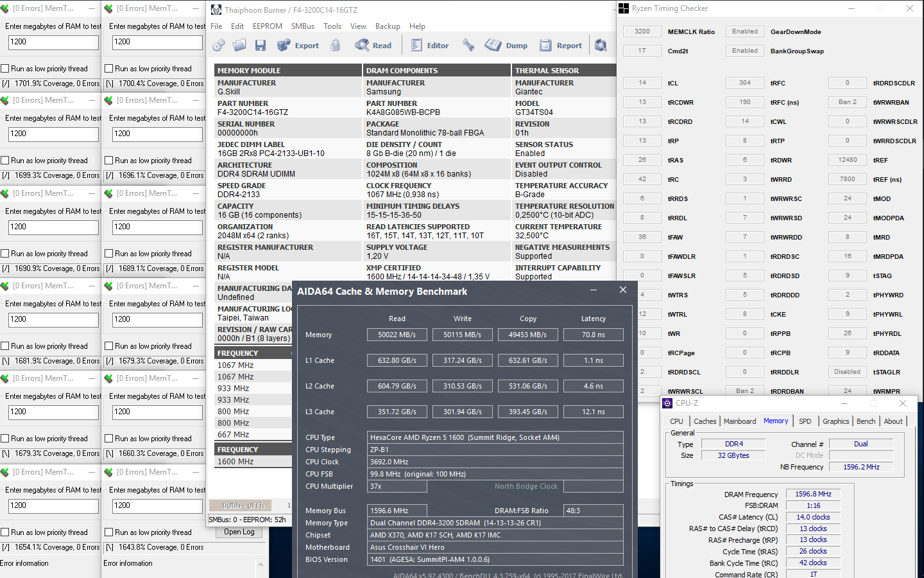Viewport: 924px width, 578px height.
Task: Click the Export toolbar button
Action: (x=298, y=46)
